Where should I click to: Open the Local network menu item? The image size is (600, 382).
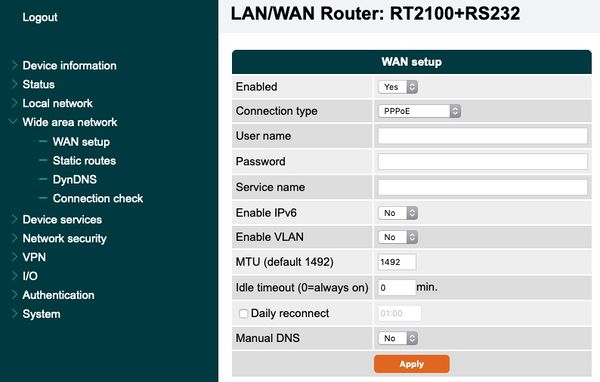[57, 103]
